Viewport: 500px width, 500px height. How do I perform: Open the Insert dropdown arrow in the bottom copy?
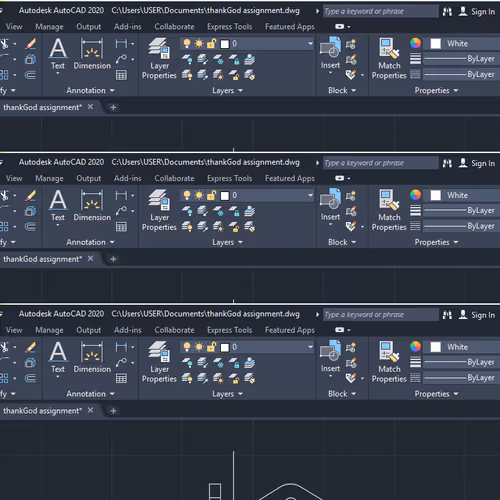click(330, 376)
